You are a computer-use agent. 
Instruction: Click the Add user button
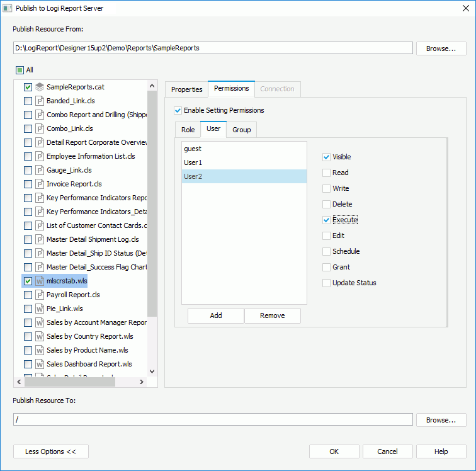[215, 315]
